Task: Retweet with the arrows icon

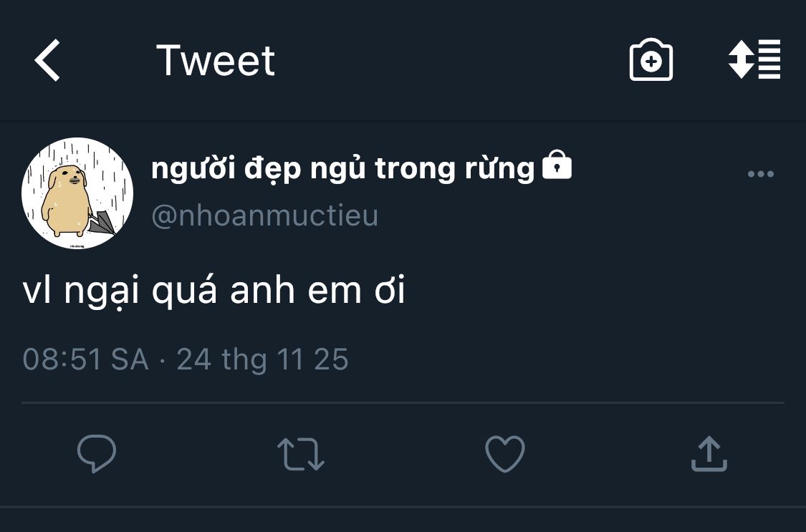Action: click(301, 454)
